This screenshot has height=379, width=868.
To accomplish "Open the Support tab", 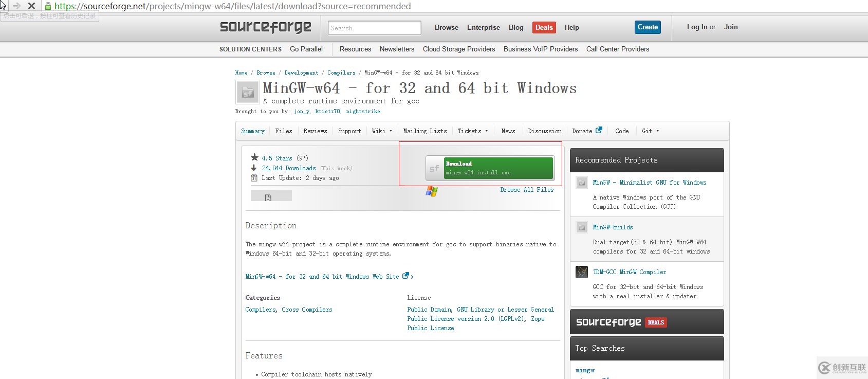I will tap(349, 131).
